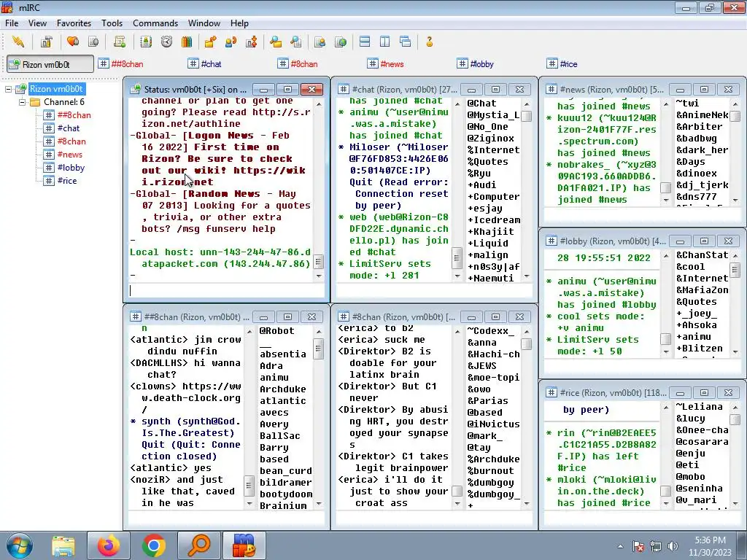Viewport: 747px width, 560px height.
Task: Select #lobby in the treebar
Action: point(71,168)
